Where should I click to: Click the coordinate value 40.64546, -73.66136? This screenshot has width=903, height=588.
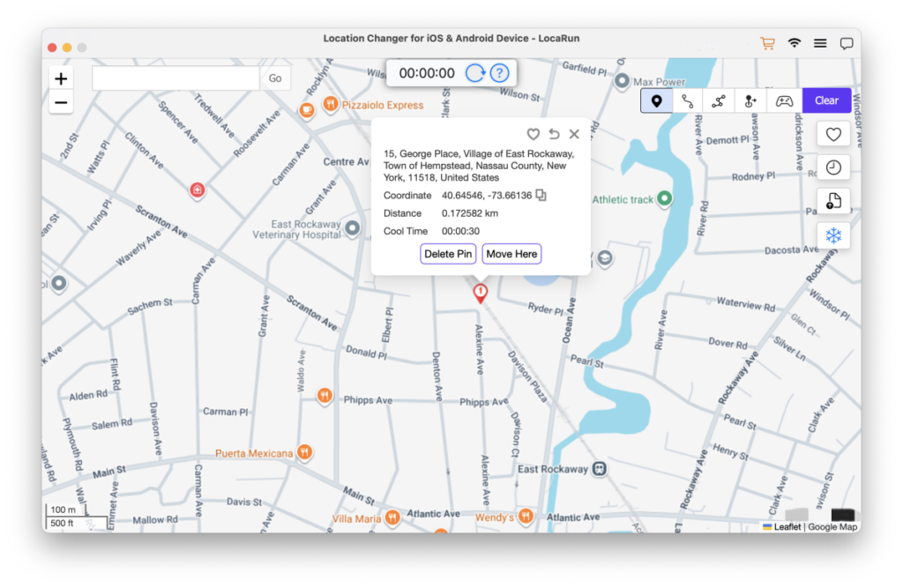487,195
